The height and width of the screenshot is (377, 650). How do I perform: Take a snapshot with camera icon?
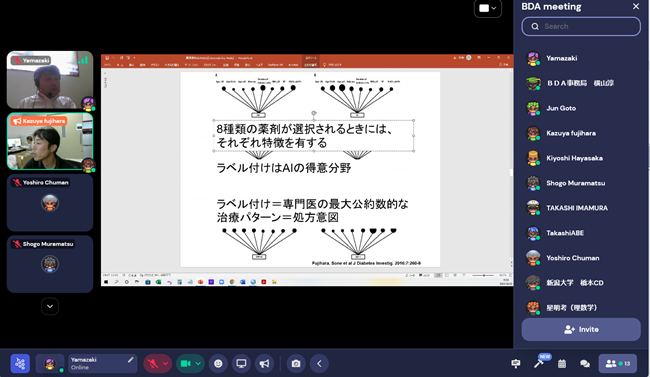tap(296, 364)
